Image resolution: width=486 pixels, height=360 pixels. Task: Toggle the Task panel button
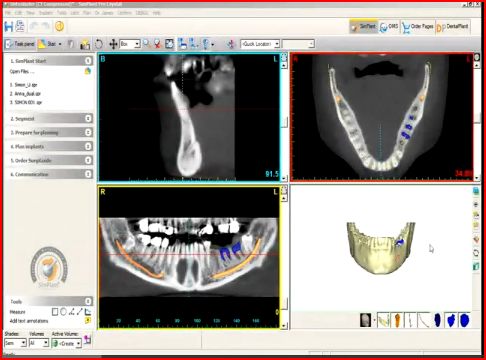[20, 44]
